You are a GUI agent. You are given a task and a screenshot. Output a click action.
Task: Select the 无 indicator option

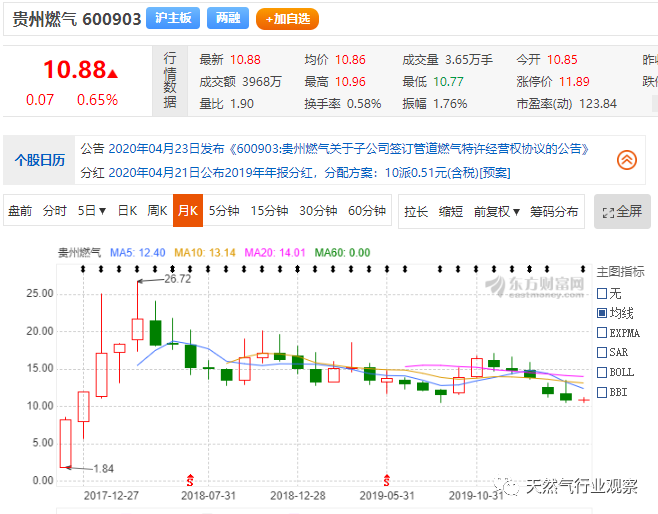(602, 294)
